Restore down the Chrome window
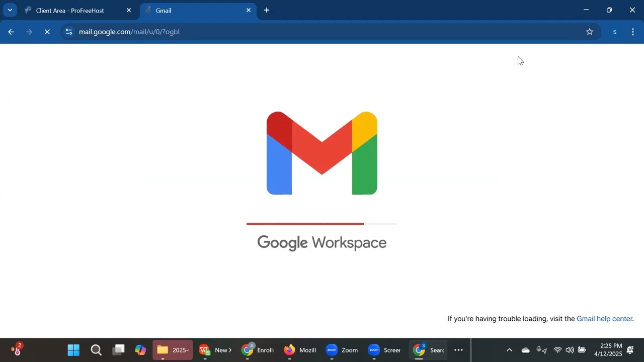 click(x=609, y=10)
